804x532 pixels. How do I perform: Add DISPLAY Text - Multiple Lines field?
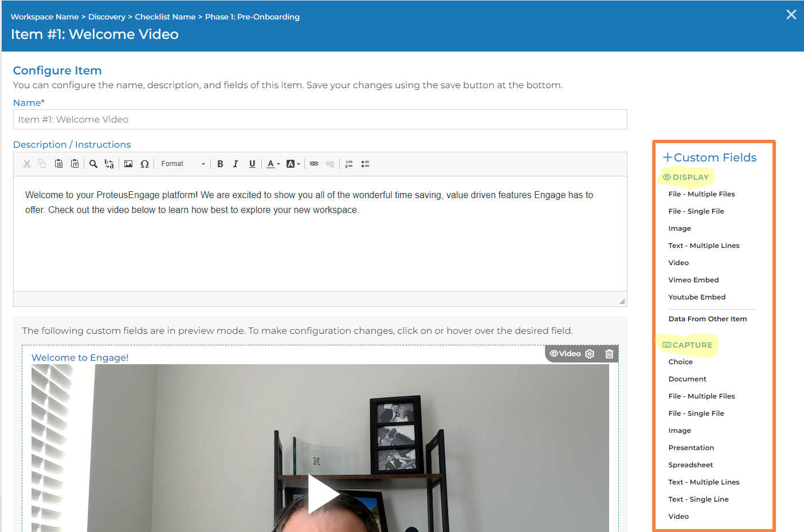(x=704, y=246)
